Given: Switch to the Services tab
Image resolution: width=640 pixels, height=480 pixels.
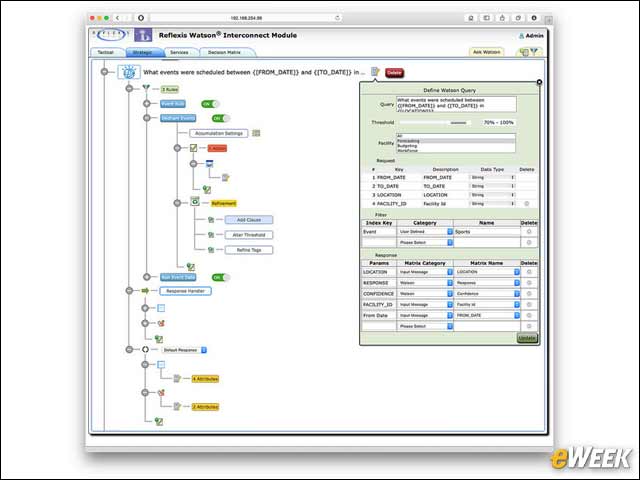Looking at the screenshot, I should [179, 52].
